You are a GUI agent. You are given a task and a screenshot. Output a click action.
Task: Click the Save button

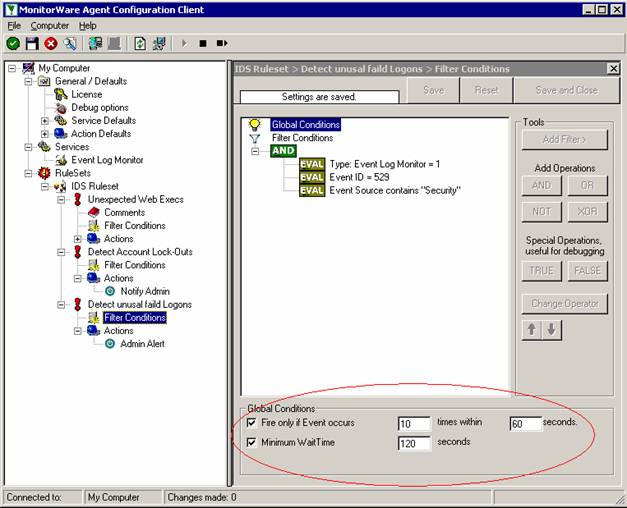pyautogui.click(x=433, y=90)
